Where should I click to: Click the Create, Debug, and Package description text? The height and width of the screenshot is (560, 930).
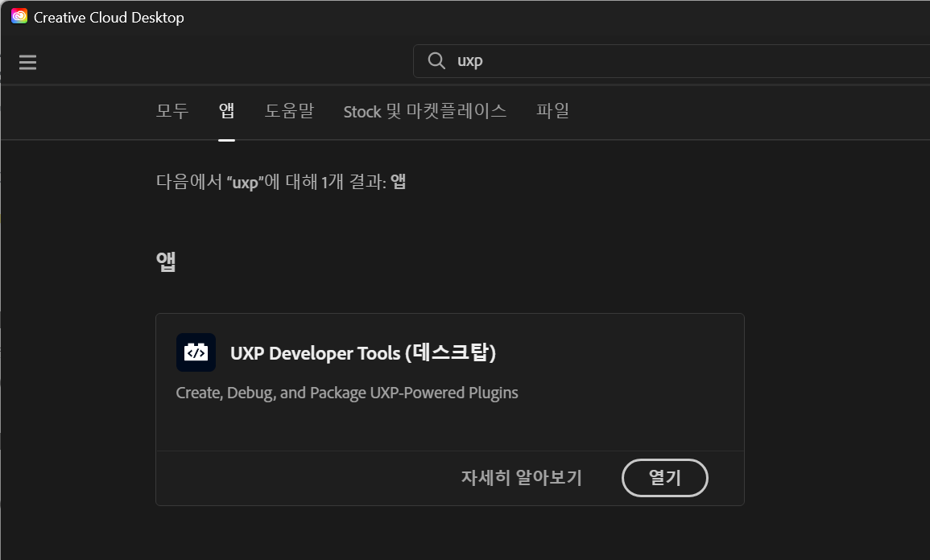click(x=347, y=393)
